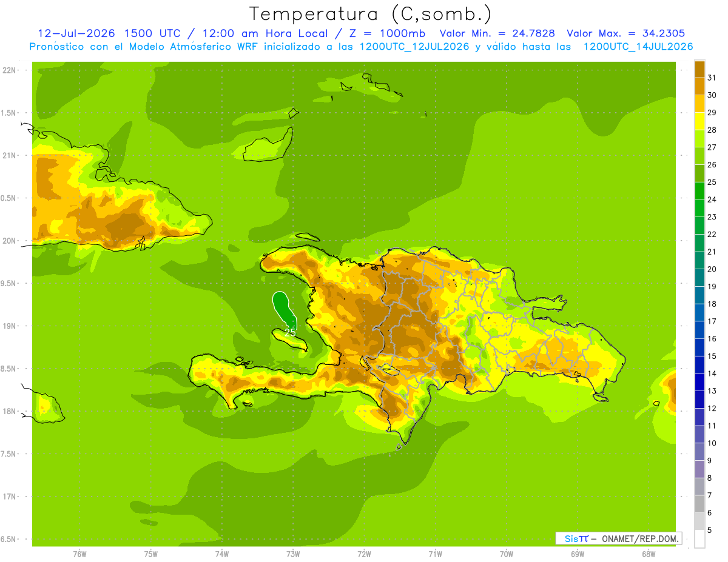
Task: Click the "1200UTC_14JUL2026" valid-until time text
Action: click(x=638, y=47)
